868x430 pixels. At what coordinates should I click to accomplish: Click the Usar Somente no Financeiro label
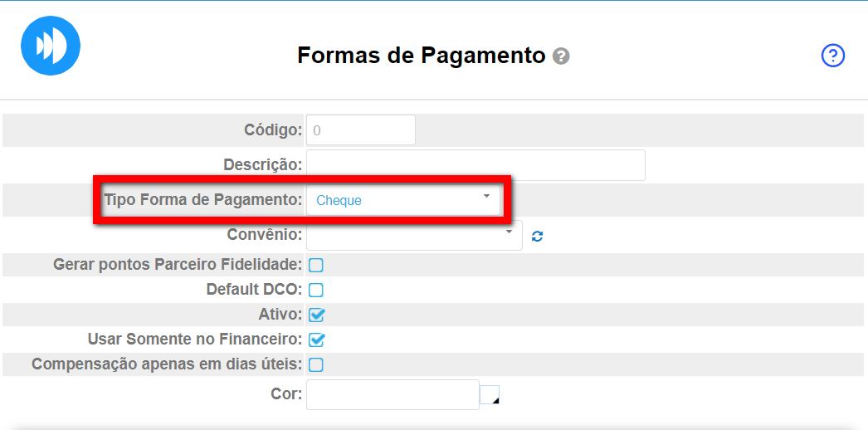pyautogui.click(x=194, y=339)
